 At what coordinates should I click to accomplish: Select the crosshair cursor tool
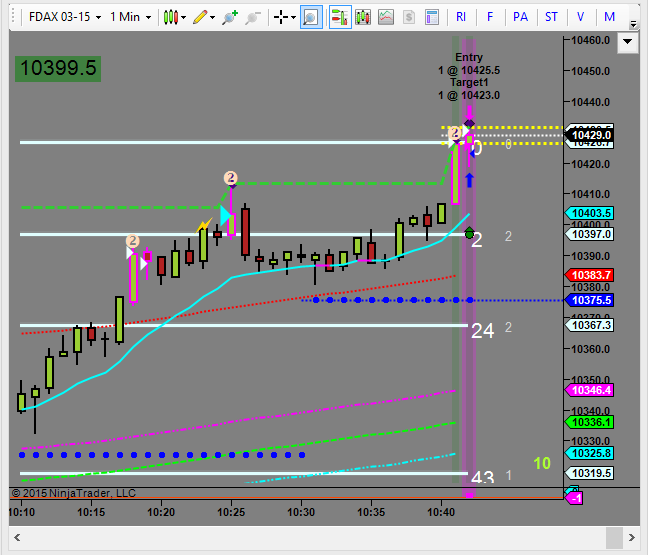click(x=281, y=17)
